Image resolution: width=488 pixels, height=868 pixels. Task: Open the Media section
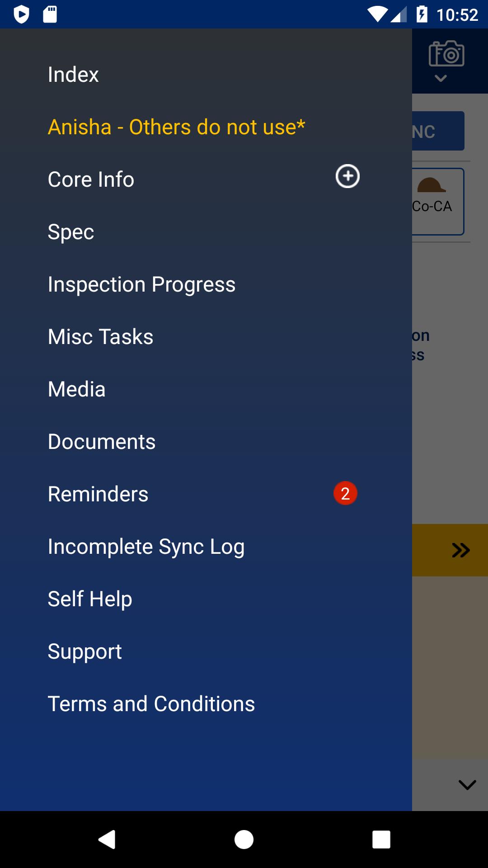coord(77,389)
